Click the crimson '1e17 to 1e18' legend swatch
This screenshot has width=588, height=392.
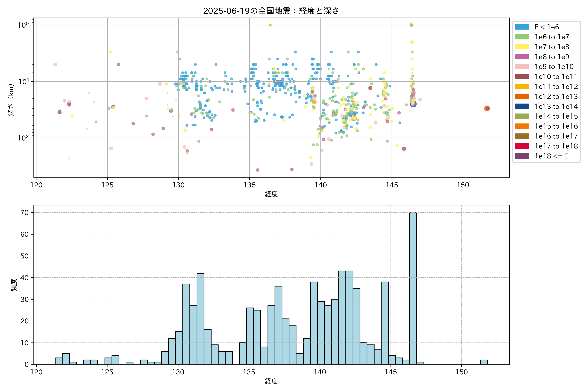(x=522, y=146)
